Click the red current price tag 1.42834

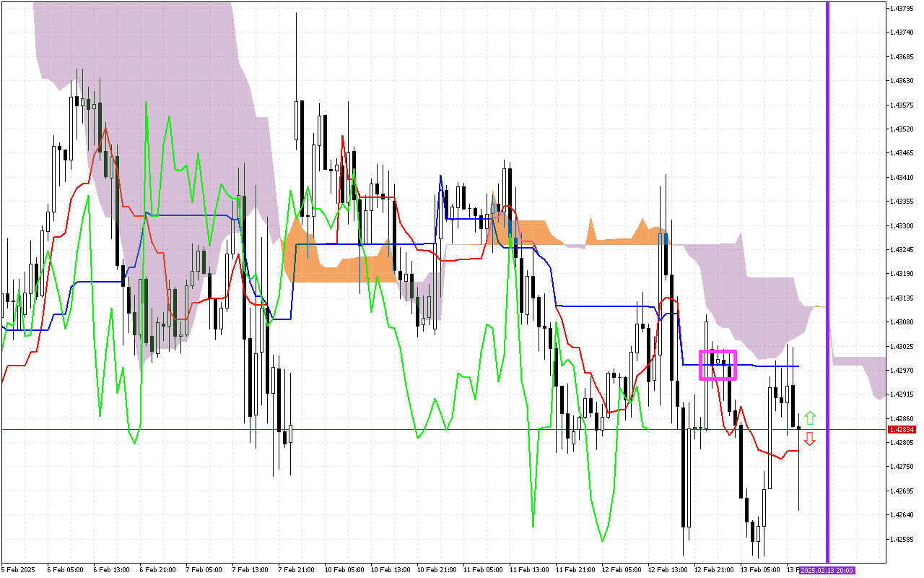pos(902,429)
